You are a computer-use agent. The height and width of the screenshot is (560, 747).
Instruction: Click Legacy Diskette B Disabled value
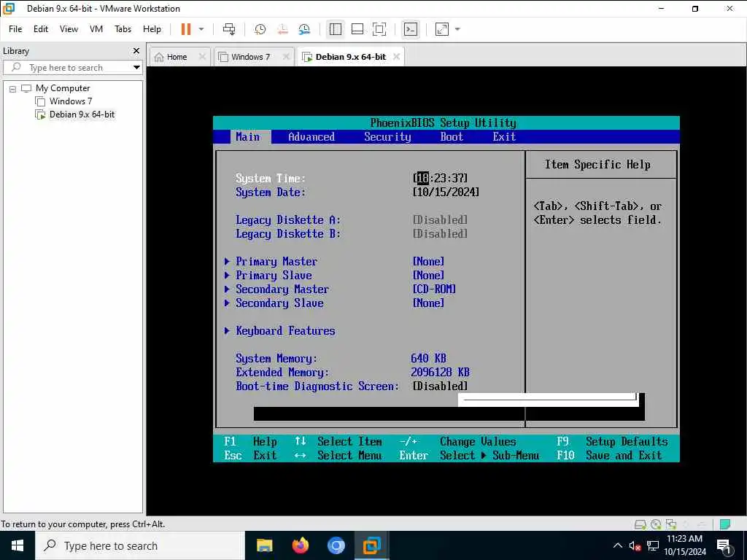click(440, 234)
